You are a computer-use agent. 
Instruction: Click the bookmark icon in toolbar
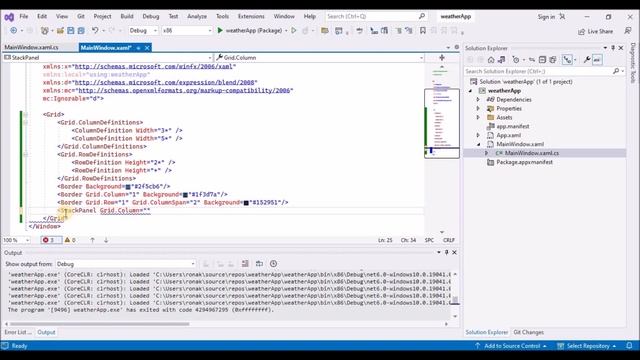click(x=423, y=31)
